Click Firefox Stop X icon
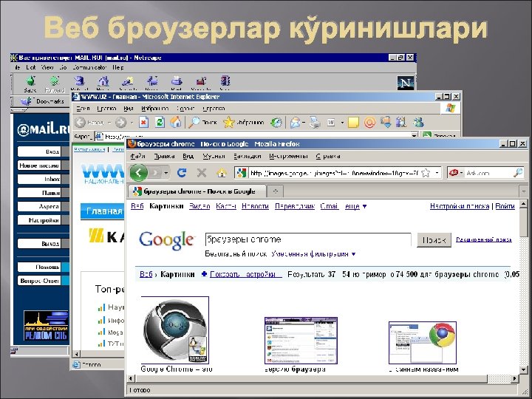The image size is (532, 399). pyautogui.click(x=202, y=173)
